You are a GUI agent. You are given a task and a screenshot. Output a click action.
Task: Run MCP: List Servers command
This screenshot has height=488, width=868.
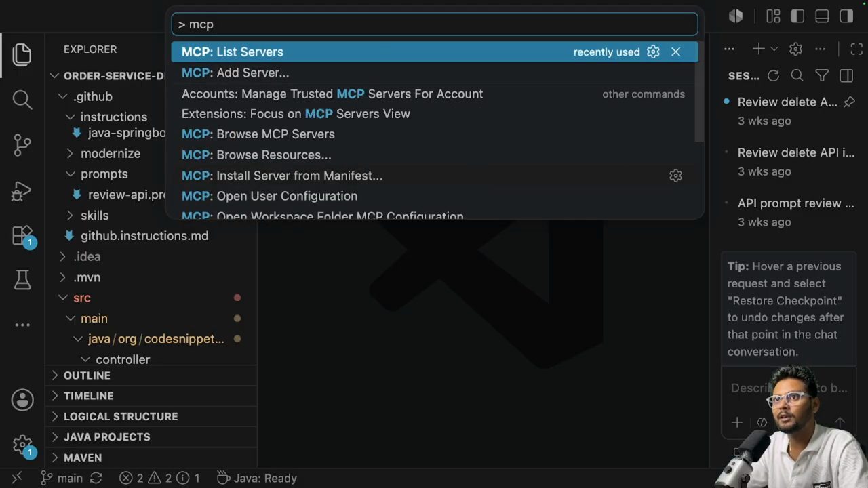(x=434, y=52)
